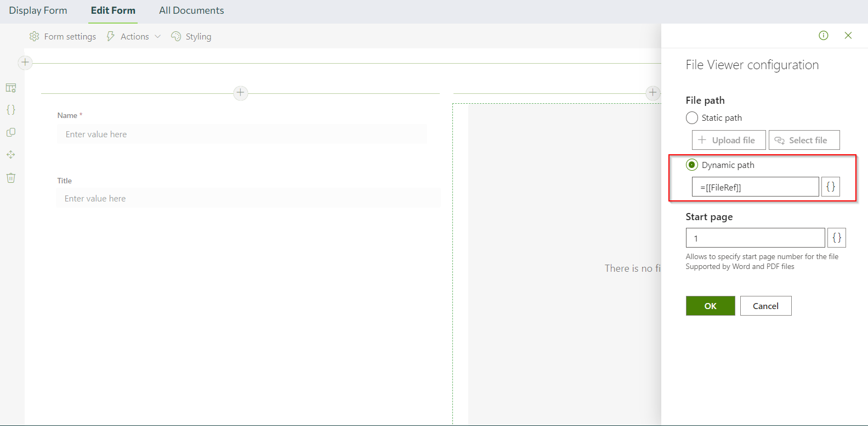Switch to the All Documents tab
The height and width of the screenshot is (426, 868).
point(191,10)
